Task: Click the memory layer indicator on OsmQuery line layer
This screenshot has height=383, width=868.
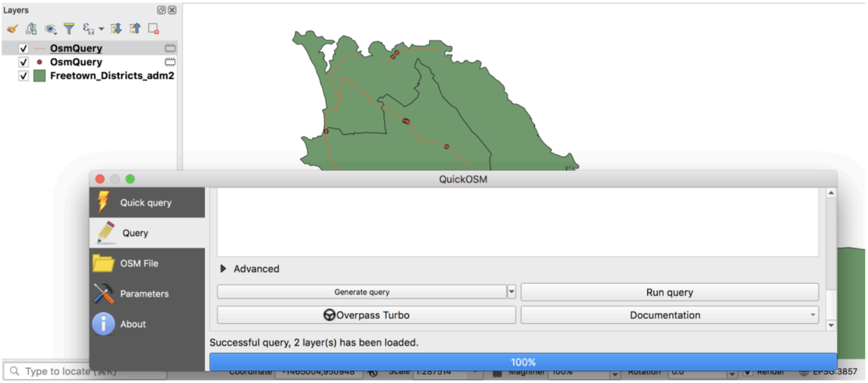Action: [170, 48]
